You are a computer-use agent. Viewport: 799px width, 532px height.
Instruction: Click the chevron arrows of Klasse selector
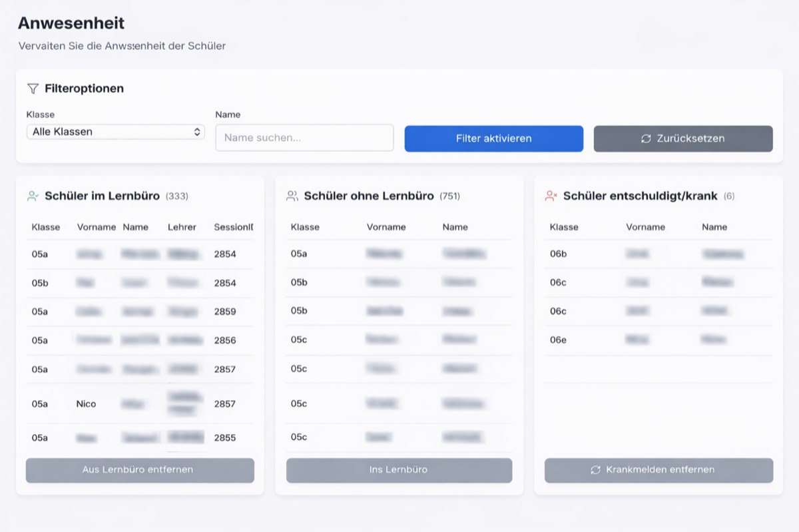(x=197, y=132)
